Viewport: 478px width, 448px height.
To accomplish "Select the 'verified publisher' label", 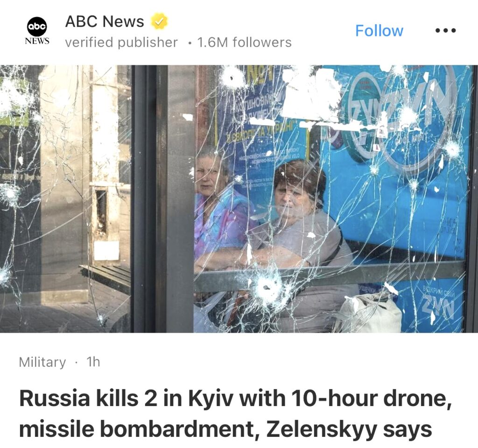I will [121, 42].
